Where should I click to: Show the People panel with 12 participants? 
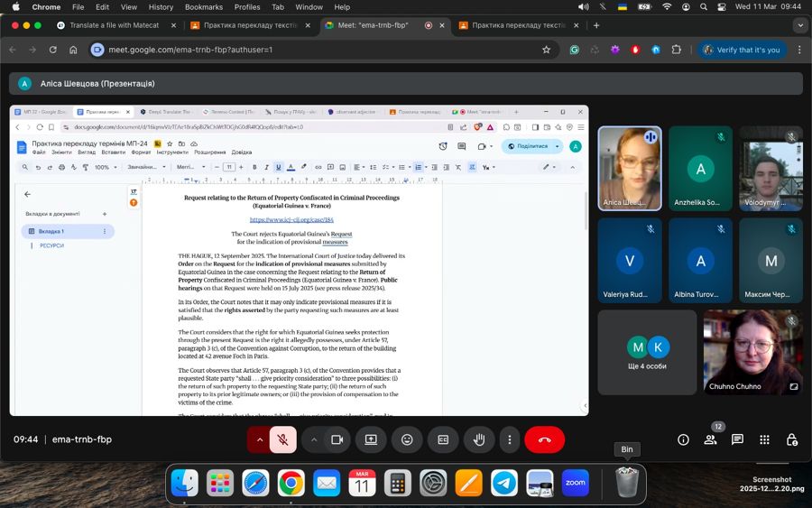[711, 439]
